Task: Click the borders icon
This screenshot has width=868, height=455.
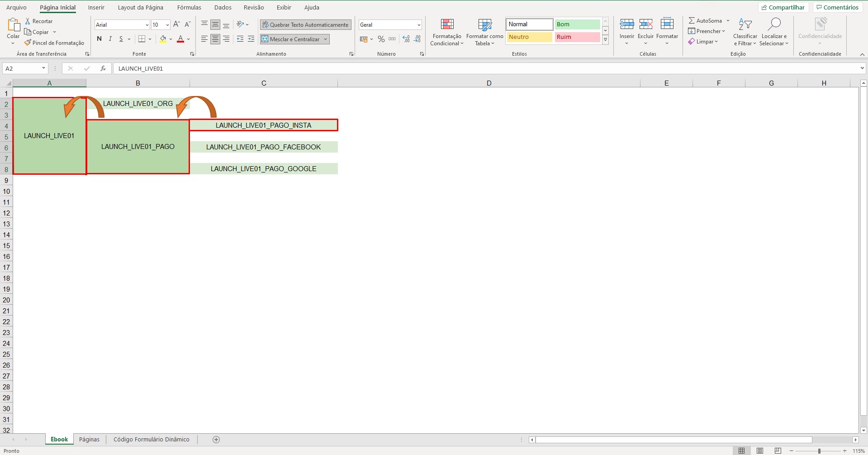Action: 142,39
